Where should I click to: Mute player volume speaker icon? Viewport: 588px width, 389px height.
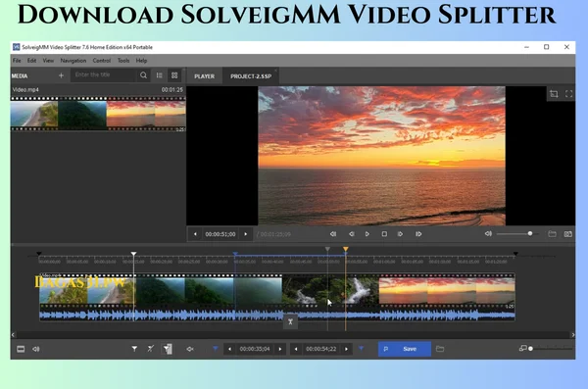(488, 234)
